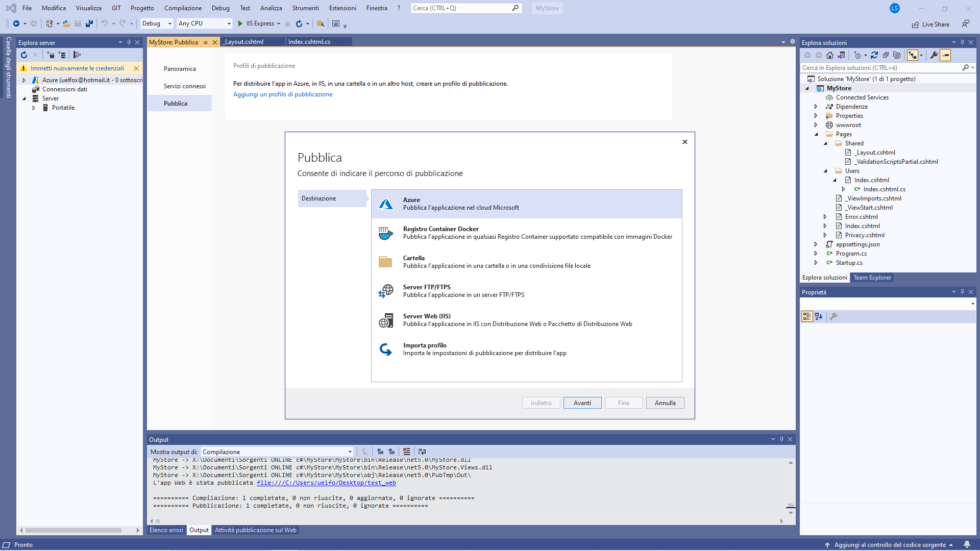Click Annulla button in Pubblica dialog

(665, 403)
